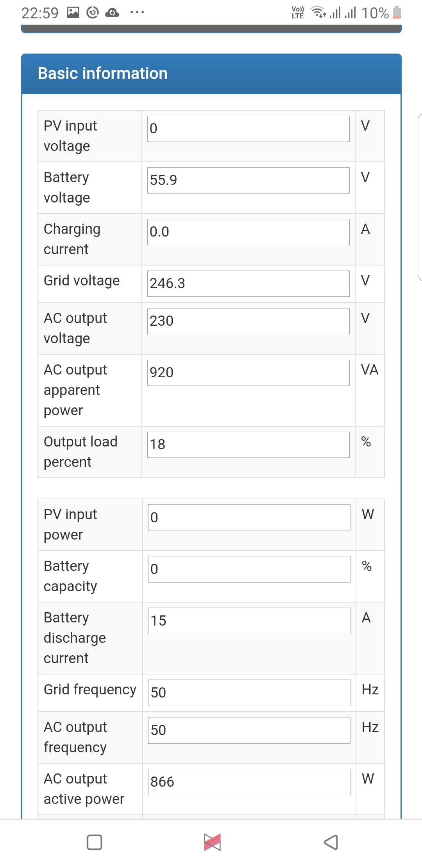This screenshot has width=422, height=868.
Task: Select the Grid frequency value field
Action: point(249,693)
